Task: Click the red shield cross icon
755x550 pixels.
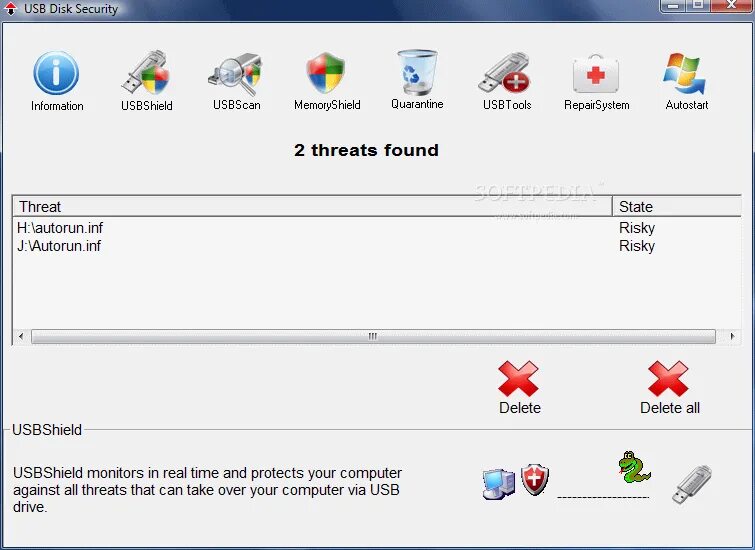Action: pos(534,479)
